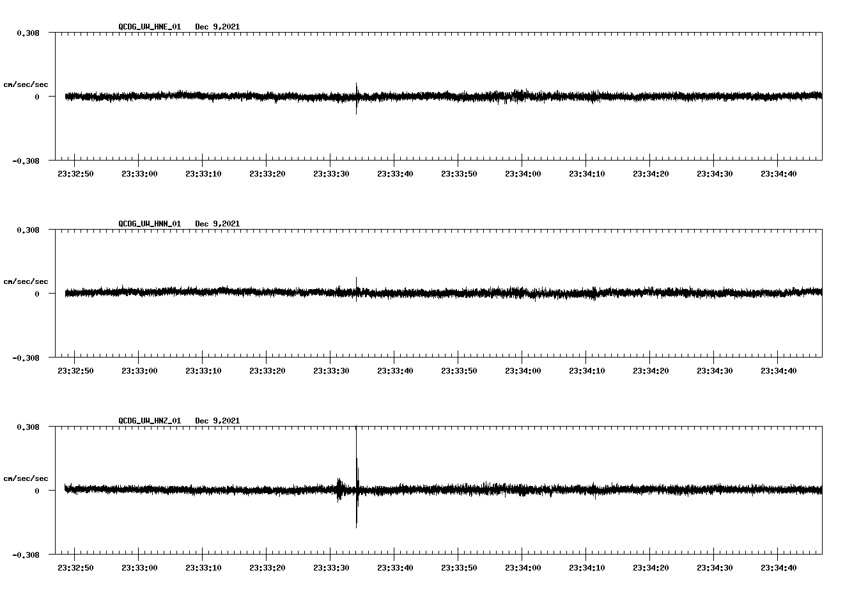Click the 23:32:50 time label under HNE plot
Image resolution: width=868 pixels, height=591 pixels.
(x=75, y=174)
